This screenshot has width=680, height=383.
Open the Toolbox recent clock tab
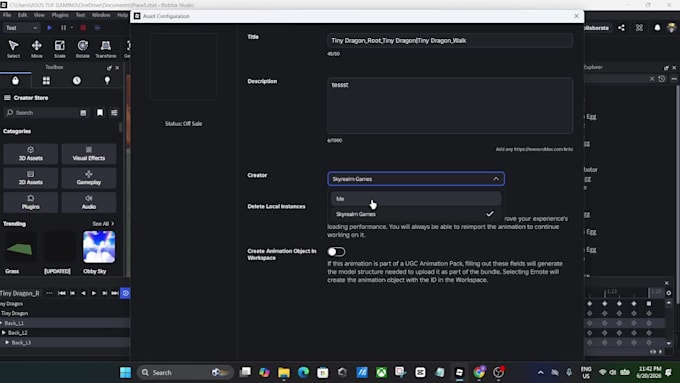pos(77,81)
